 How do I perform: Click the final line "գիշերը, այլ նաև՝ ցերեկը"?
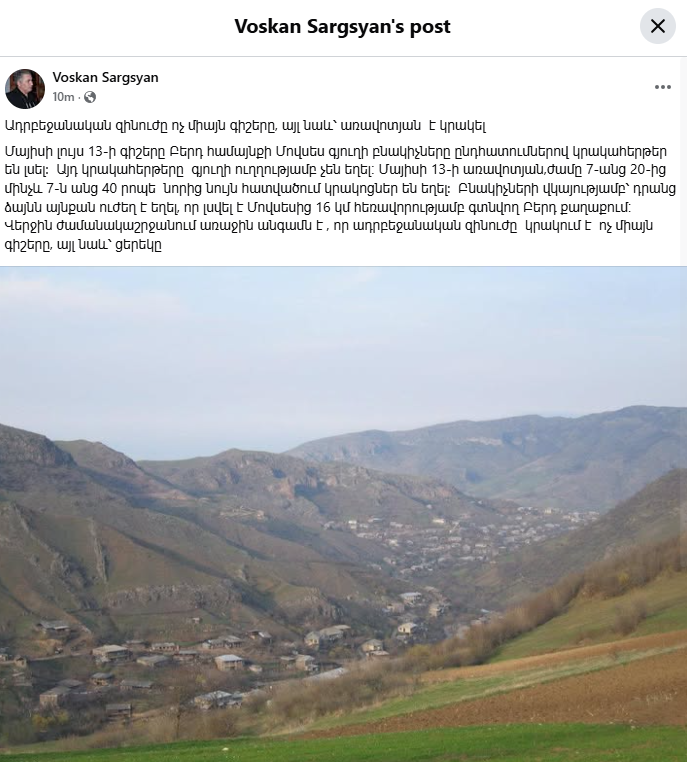click(83, 244)
